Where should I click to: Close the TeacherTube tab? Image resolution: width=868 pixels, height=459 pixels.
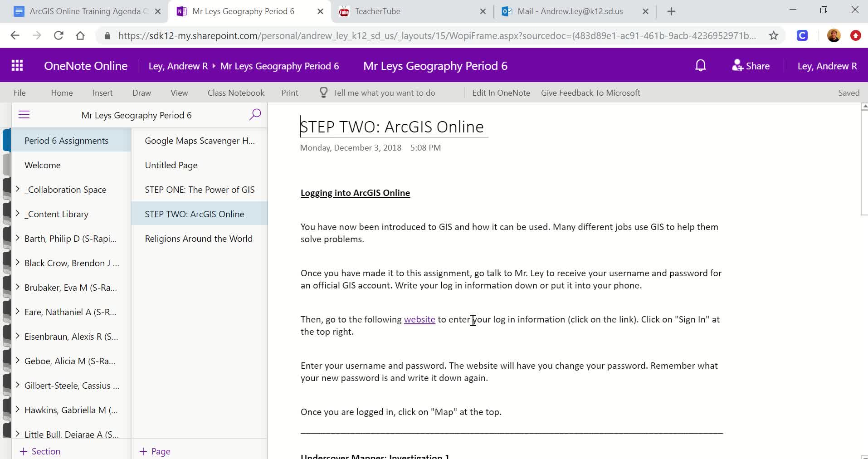pyautogui.click(x=483, y=11)
